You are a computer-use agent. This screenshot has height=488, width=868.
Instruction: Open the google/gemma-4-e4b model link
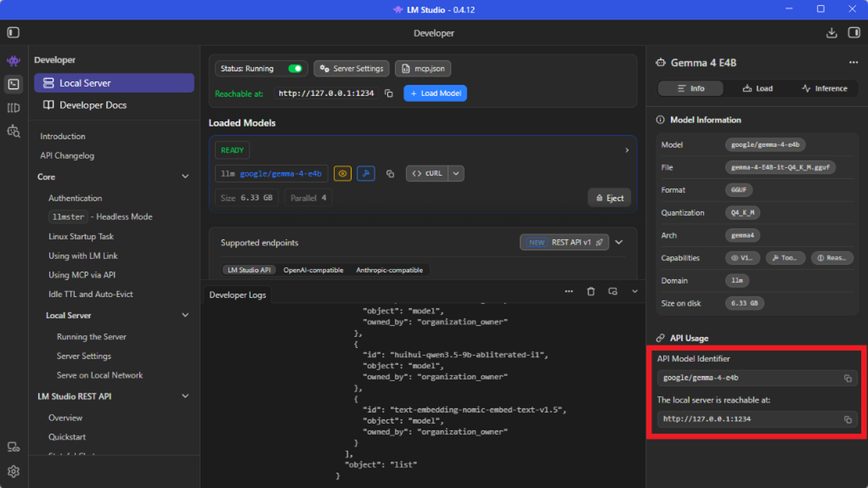pyautogui.click(x=281, y=174)
